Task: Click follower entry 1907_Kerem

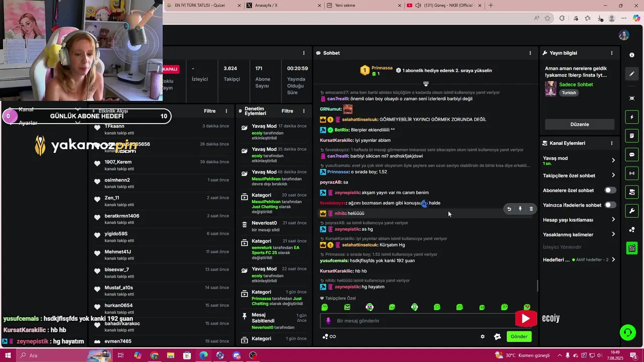Action: 162,165
